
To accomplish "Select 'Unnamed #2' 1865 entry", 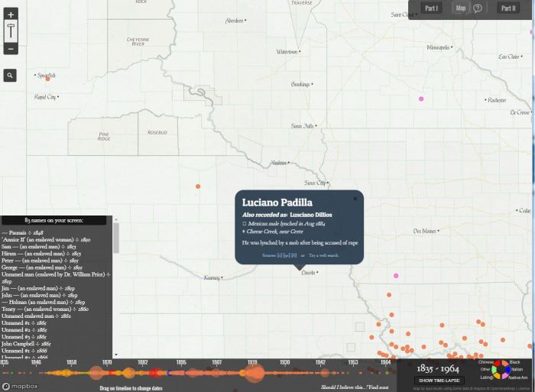I will 24,330.
